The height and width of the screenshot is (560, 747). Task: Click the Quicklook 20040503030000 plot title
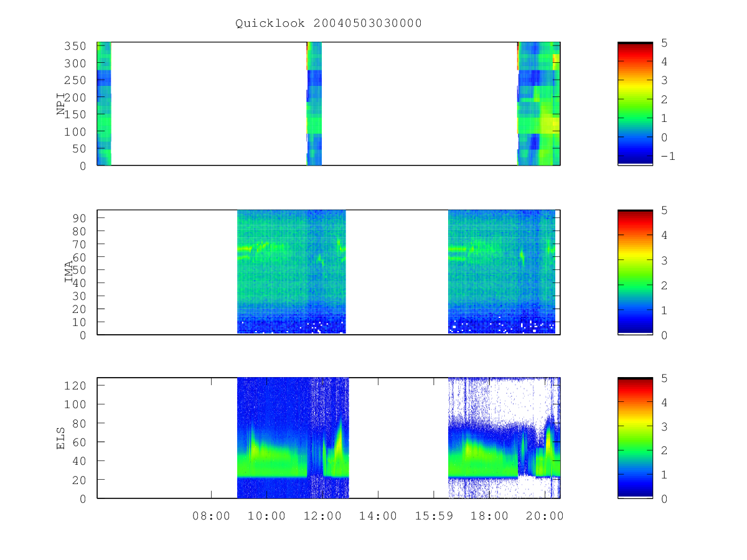(x=328, y=23)
